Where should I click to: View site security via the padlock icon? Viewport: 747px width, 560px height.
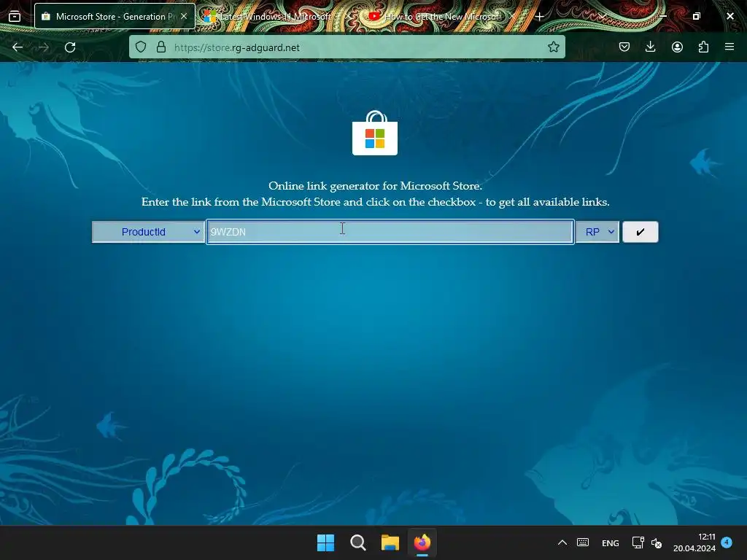point(161,47)
